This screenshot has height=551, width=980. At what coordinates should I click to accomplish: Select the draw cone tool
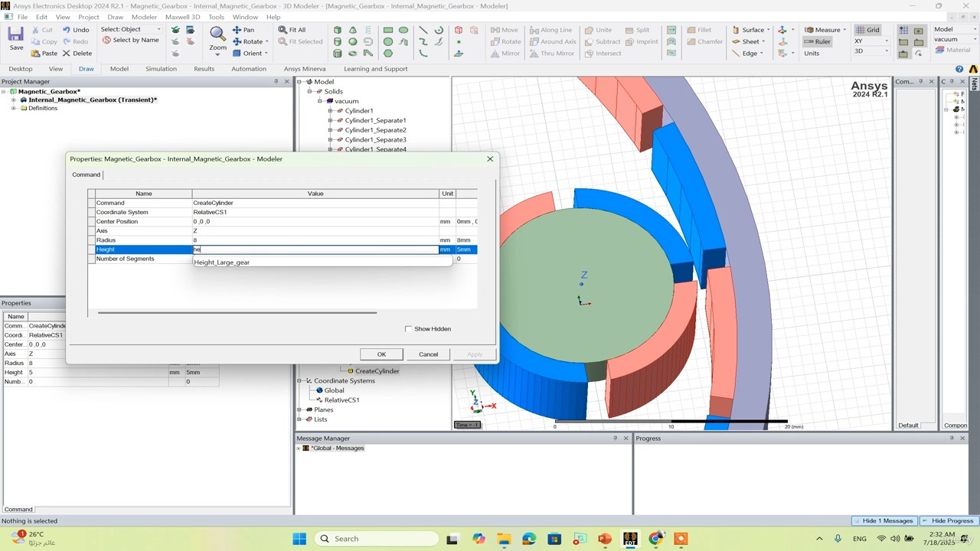click(x=353, y=30)
